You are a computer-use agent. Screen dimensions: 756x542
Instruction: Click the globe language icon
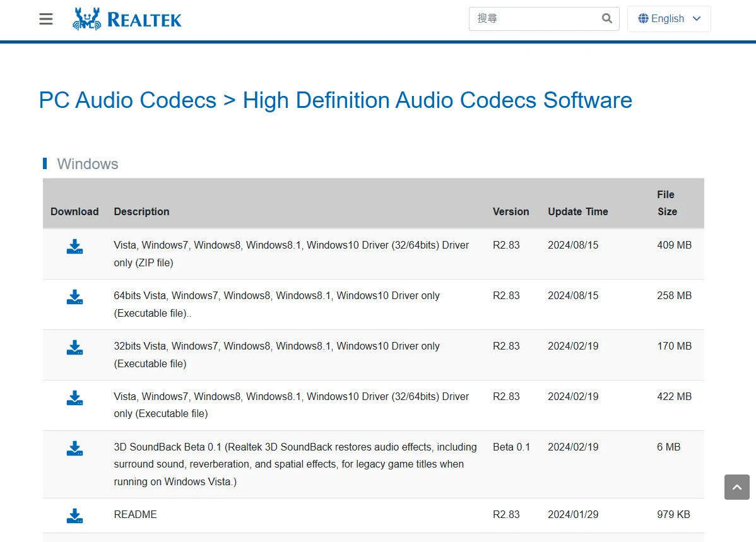[643, 18]
